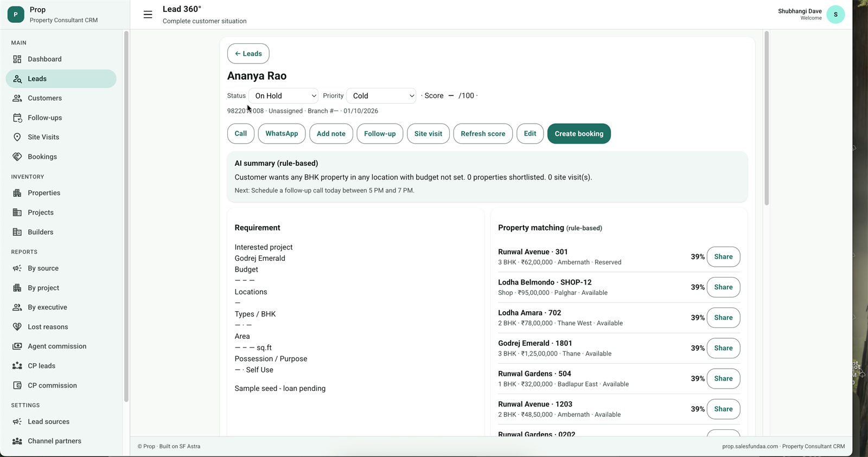Share the Godrej Emerald 1801 property

point(723,348)
